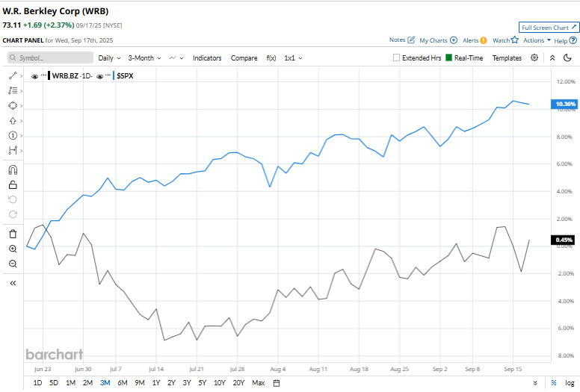The image size is (580, 392).
Task: Collapse the drawing tools sidebar
Action: (x=13, y=283)
